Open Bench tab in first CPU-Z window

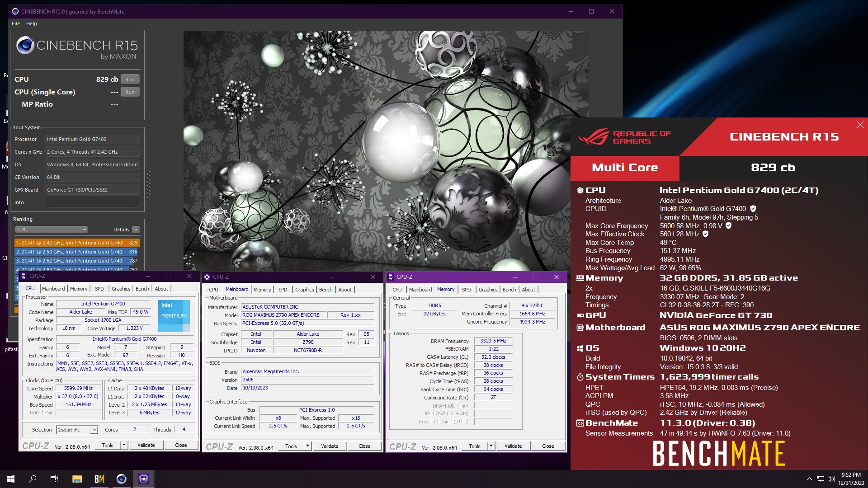[142, 289]
